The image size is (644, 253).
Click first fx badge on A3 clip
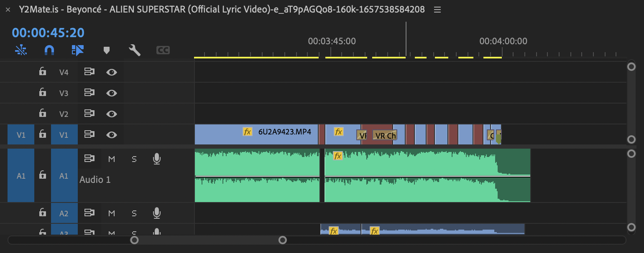click(333, 230)
